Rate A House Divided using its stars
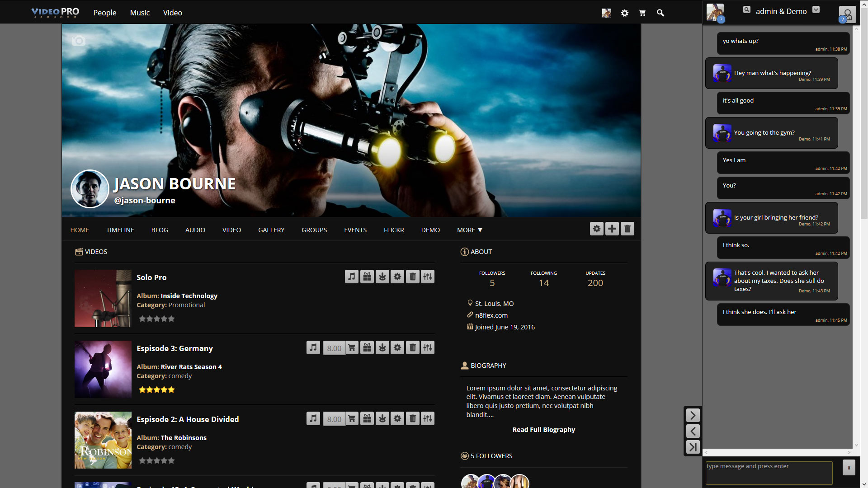The width and height of the screenshot is (868, 488). pos(156,461)
